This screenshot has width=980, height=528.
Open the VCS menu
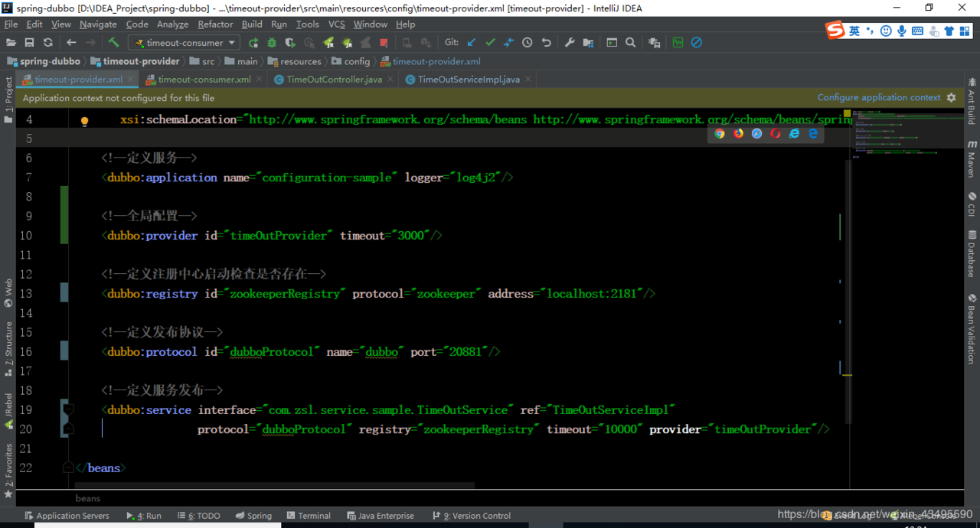pos(337,24)
